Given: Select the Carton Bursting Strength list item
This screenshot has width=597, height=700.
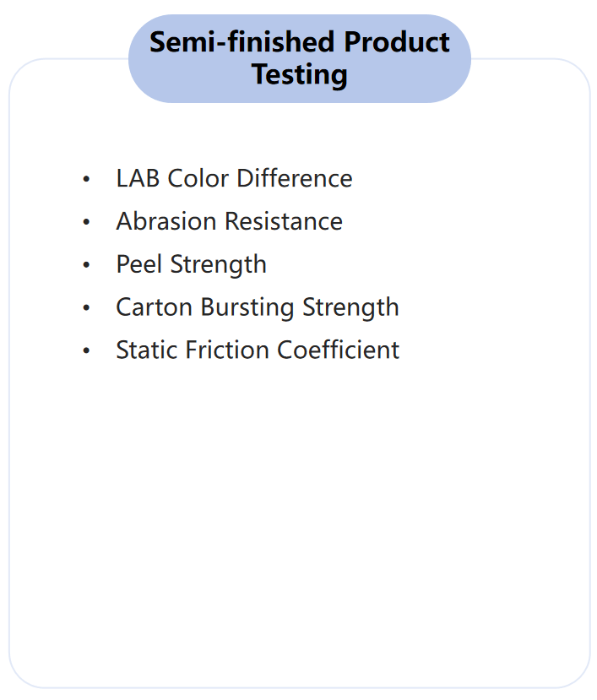Looking at the screenshot, I should click(258, 307).
